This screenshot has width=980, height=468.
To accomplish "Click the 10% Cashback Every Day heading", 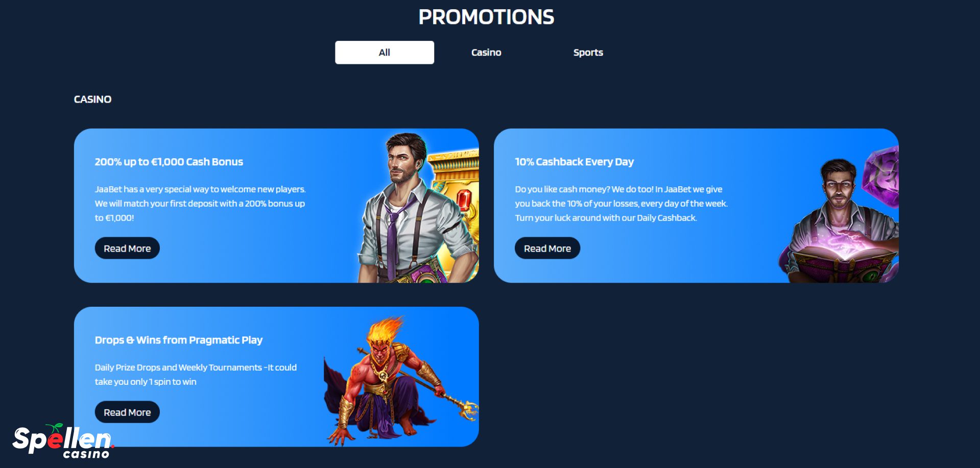I will click(574, 162).
